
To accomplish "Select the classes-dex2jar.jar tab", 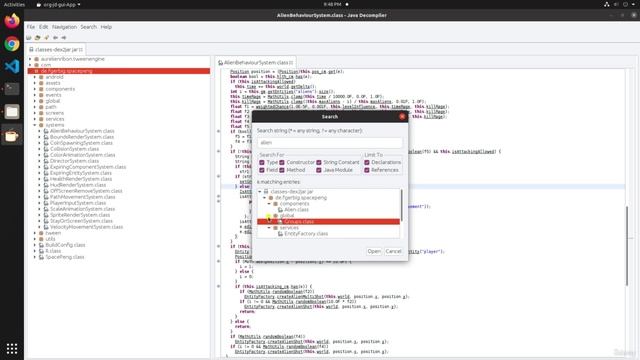I will tap(56, 49).
